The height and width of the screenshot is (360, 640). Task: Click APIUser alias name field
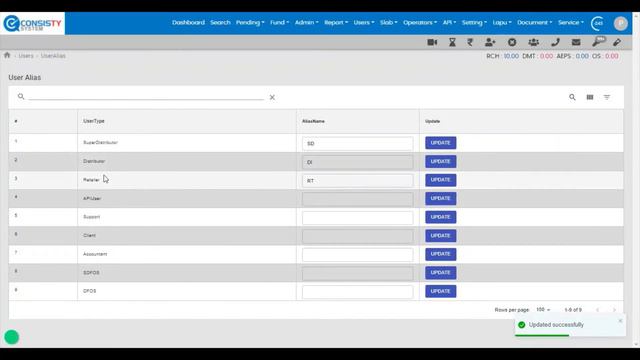point(358,199)
